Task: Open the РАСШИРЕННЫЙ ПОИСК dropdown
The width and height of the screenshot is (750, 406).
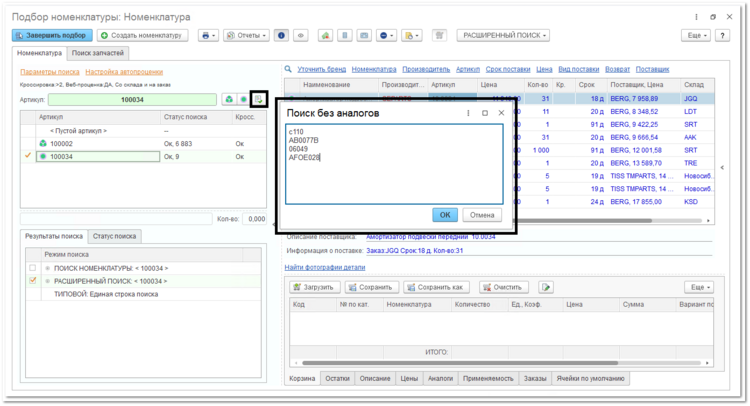Action: [503, 35]
